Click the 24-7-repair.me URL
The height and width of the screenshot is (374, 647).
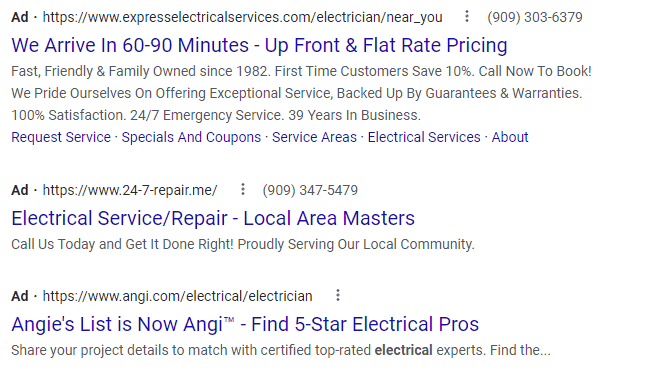coord(130,190)
